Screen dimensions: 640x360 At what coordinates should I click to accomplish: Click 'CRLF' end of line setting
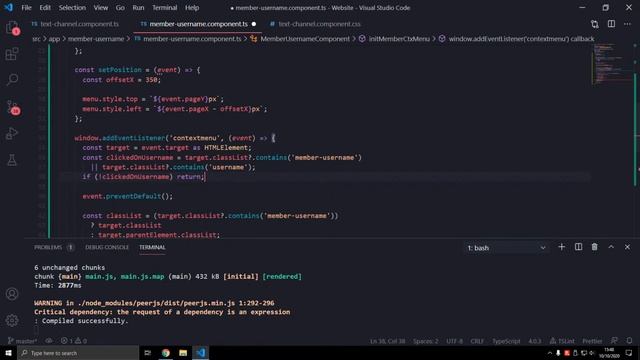coord(477,341)
